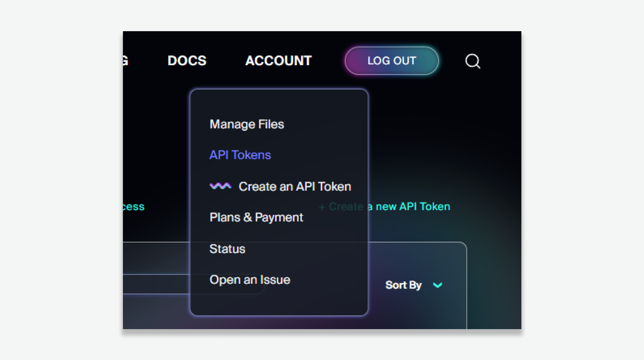Open the ACCOUNT navigation menu
The image size is (644, 360).
tap(278, 60)
